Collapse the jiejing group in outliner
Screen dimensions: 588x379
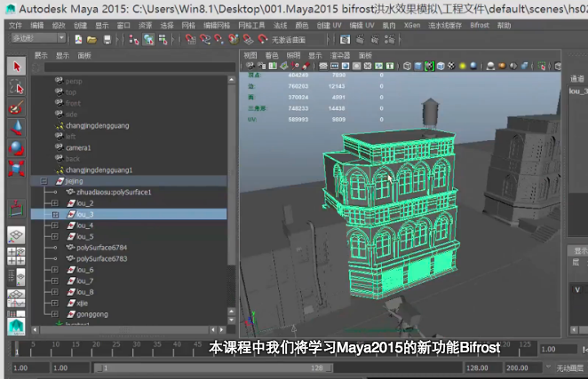pyautogui.click(x=44, y=181)
